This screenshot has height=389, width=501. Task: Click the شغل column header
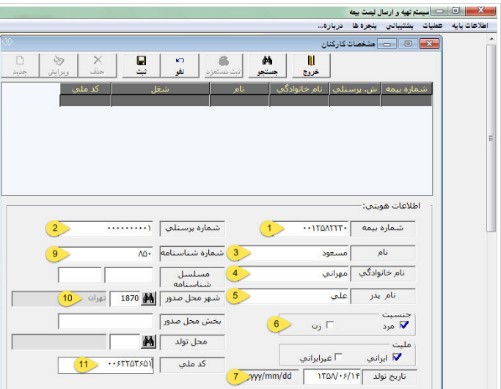[x=160, y=89]
